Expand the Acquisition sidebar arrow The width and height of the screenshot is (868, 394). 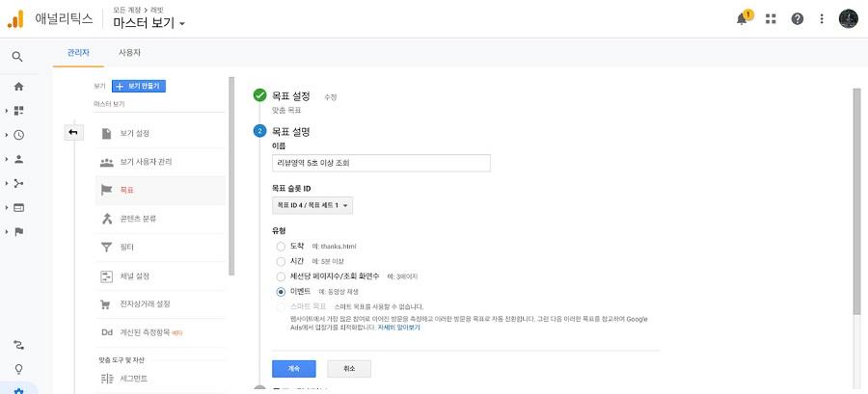6,183
